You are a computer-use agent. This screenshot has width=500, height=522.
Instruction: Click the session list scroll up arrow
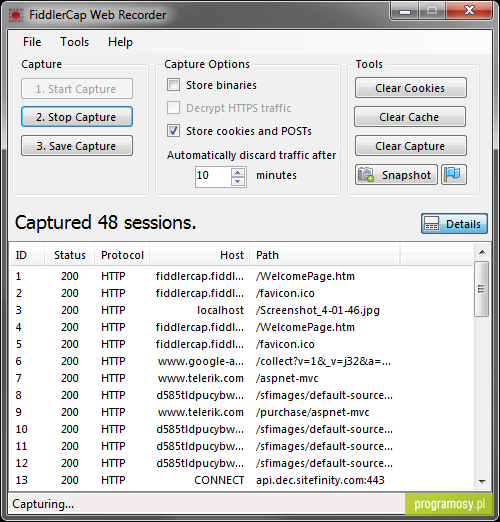tap(482, 252)
